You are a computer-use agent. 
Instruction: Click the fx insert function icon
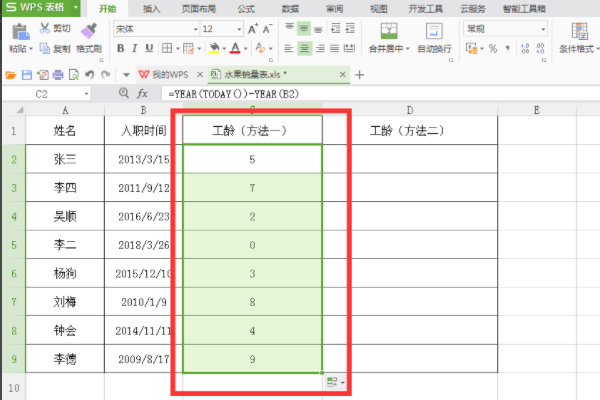(142, 93)
